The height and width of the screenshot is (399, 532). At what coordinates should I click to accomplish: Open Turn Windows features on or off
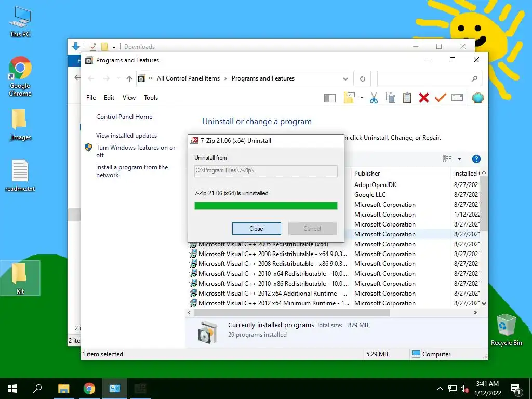pyautogui.click(x=136, y=151)
